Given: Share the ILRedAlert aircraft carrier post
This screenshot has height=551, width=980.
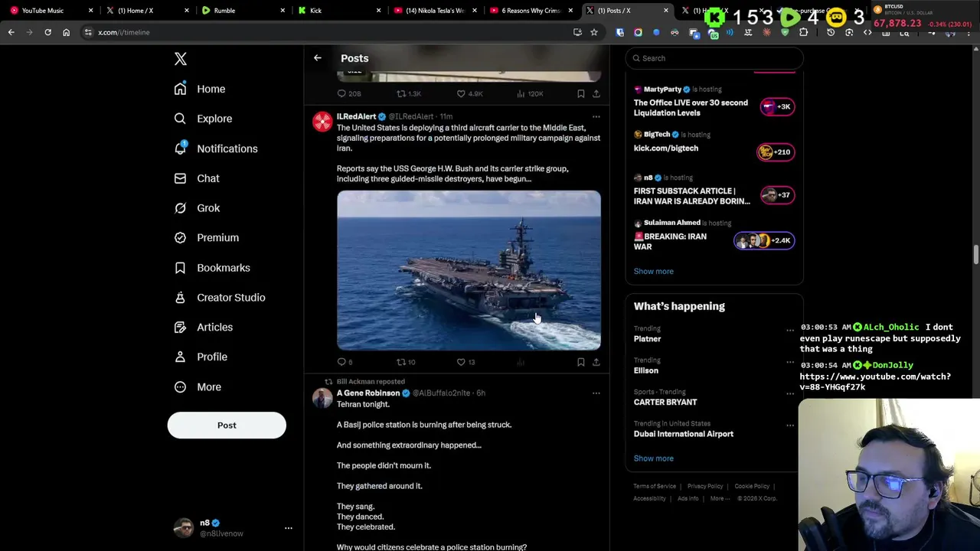Looking at the screenshot, I should coord(596,362).
